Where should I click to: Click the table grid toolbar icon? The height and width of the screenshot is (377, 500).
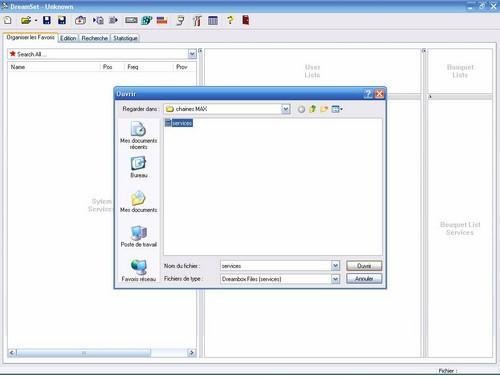213,21
